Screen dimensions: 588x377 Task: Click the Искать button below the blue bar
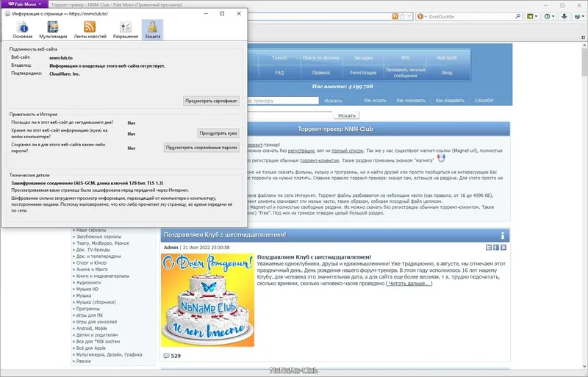point(346,115)
